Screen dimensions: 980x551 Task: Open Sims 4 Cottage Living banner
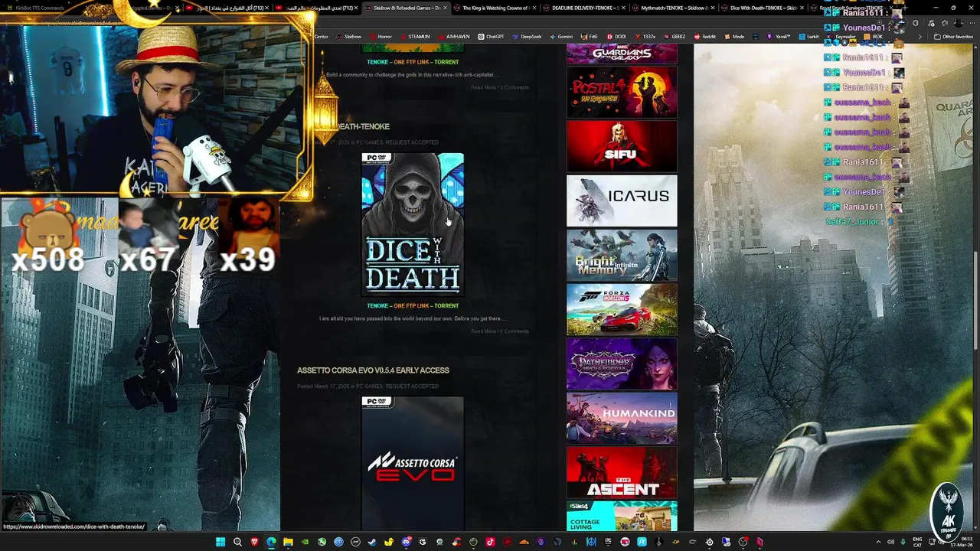622,516
